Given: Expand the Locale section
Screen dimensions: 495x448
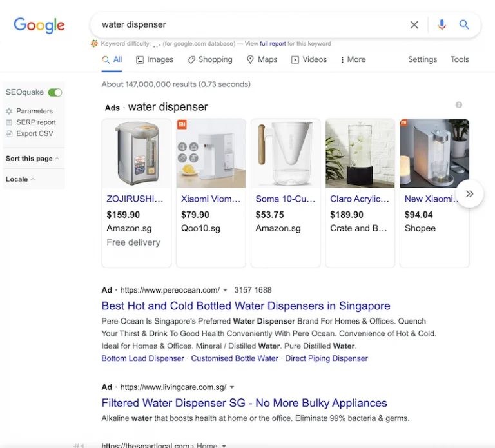Looking at the screenshot, I should coord(20,179).
